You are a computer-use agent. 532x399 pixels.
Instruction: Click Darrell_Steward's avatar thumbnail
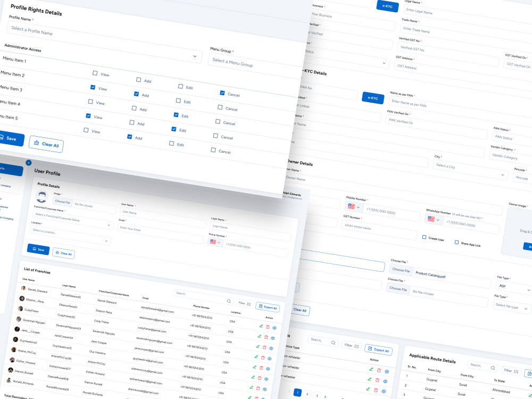[x=23, y=288]
